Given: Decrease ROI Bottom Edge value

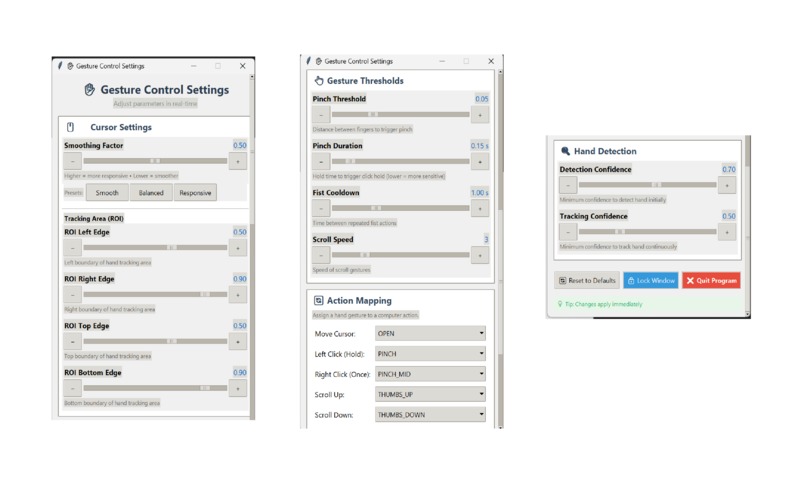Looking at the screenshot, I should [72, 389].
